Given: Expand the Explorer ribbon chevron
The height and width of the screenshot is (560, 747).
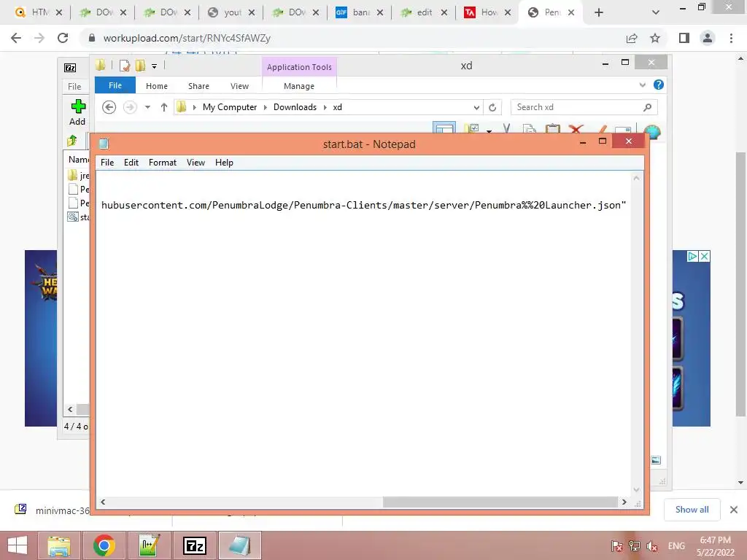Looking at the screenshot, I should coord(642,85).
